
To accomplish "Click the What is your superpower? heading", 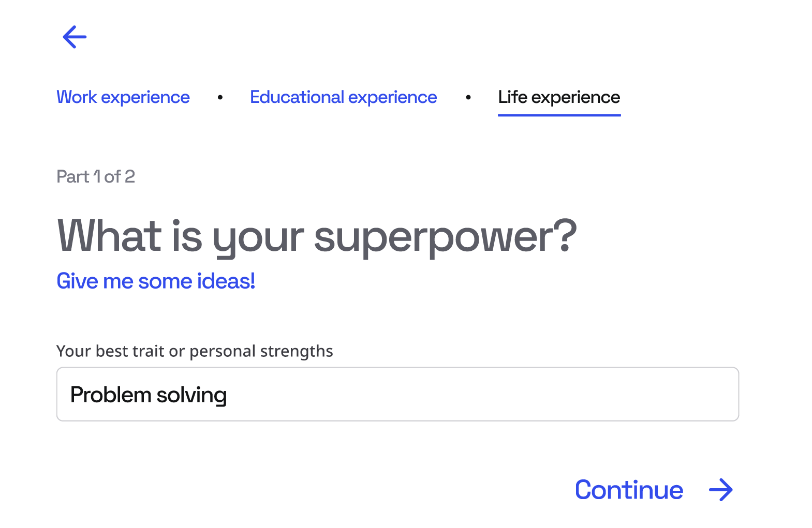I will pos(316,236).
